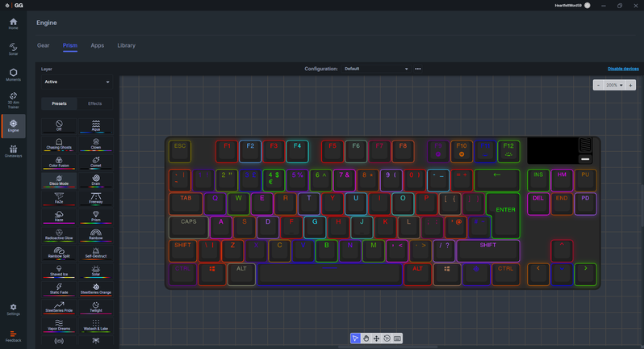The height and width of the screenshot is (349, 644).
Task: Apply the Rainbow Split preset
Action: [x=59, y=252]
